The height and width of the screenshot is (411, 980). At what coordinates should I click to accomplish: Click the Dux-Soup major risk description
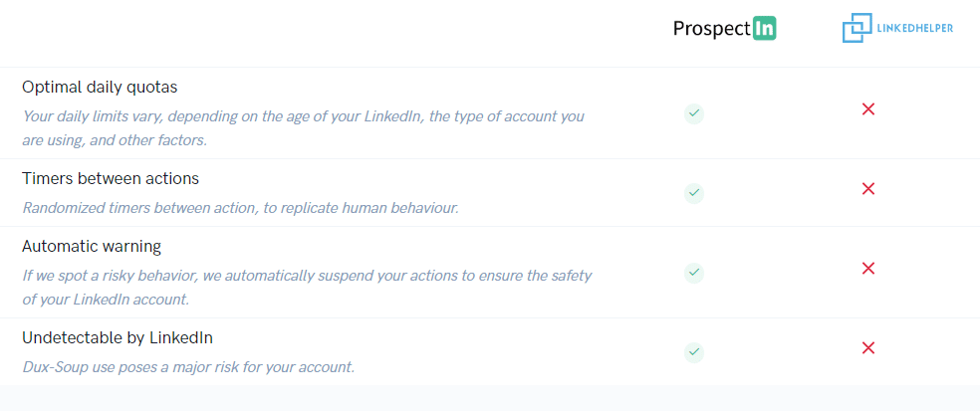pyautogui.click(x=188, y=366)
